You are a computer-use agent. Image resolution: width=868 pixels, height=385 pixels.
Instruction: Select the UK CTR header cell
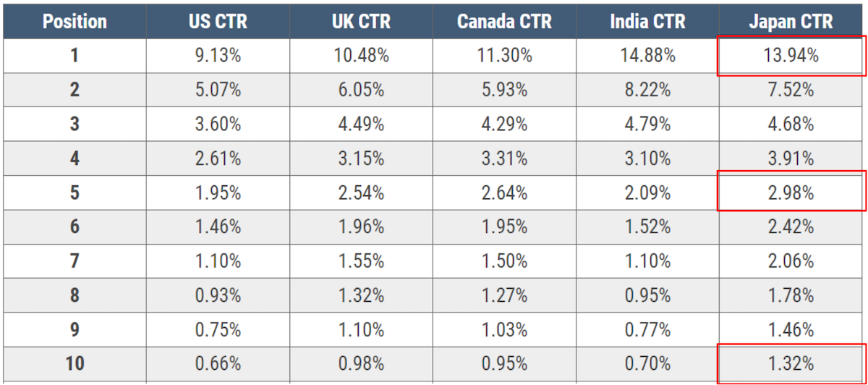coord(361,21)
